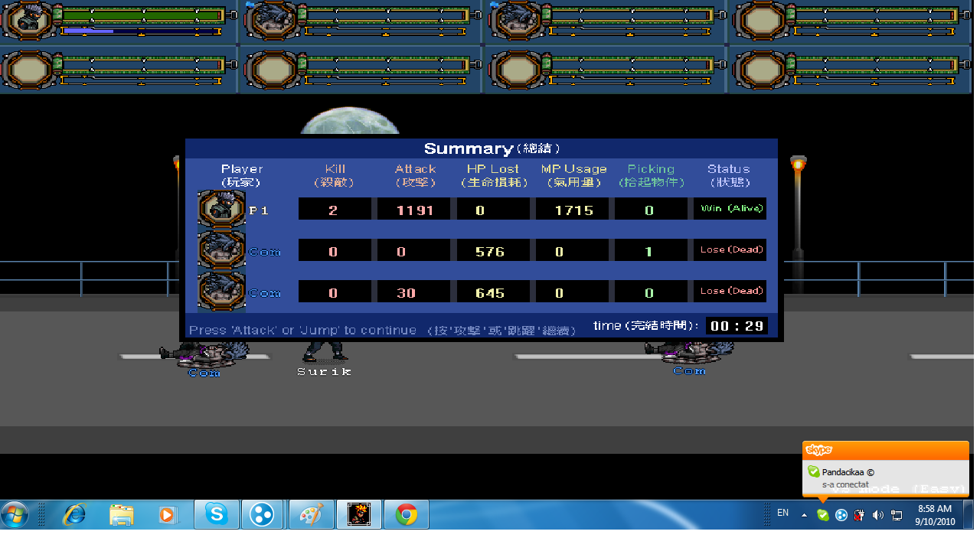Click the HP Lost column header

pos(492,175)
